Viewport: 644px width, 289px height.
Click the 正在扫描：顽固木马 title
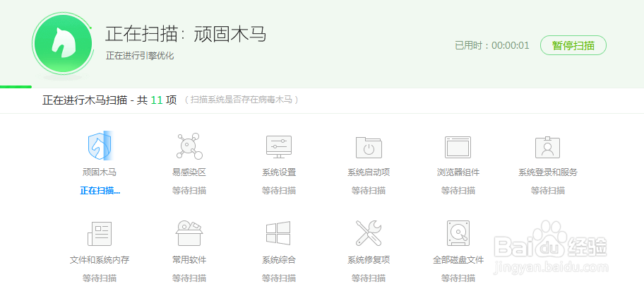coord(186,34)
